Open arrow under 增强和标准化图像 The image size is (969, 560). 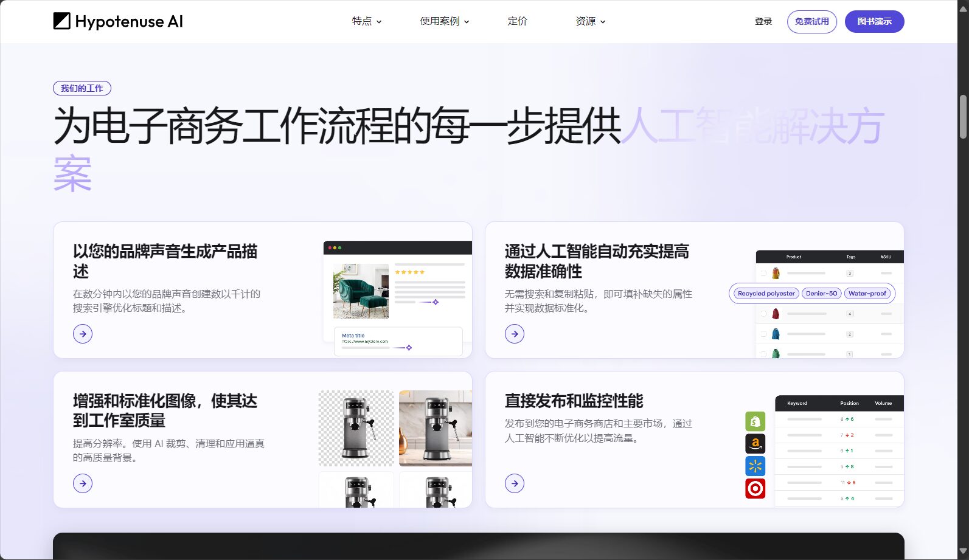point(83,483)
